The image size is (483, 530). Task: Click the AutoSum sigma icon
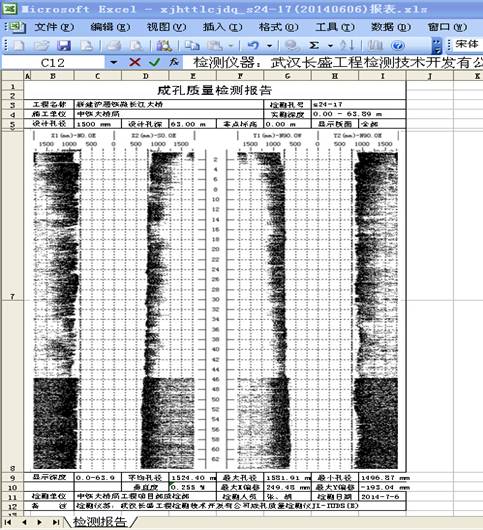[314, 45]
